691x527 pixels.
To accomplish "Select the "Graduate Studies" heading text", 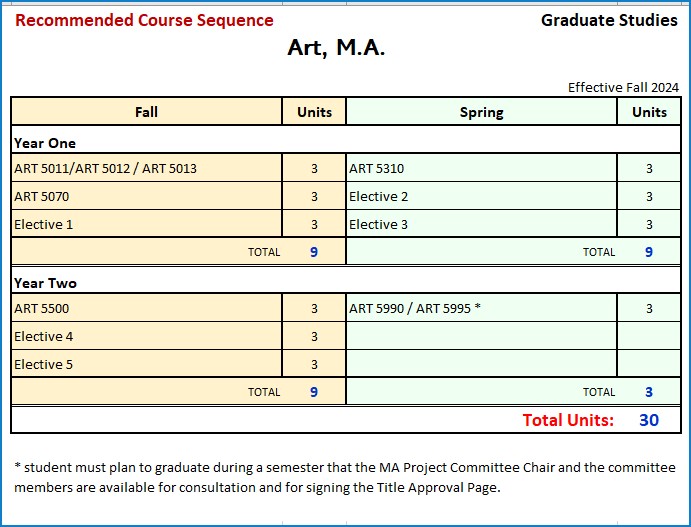I will [609, 20].
